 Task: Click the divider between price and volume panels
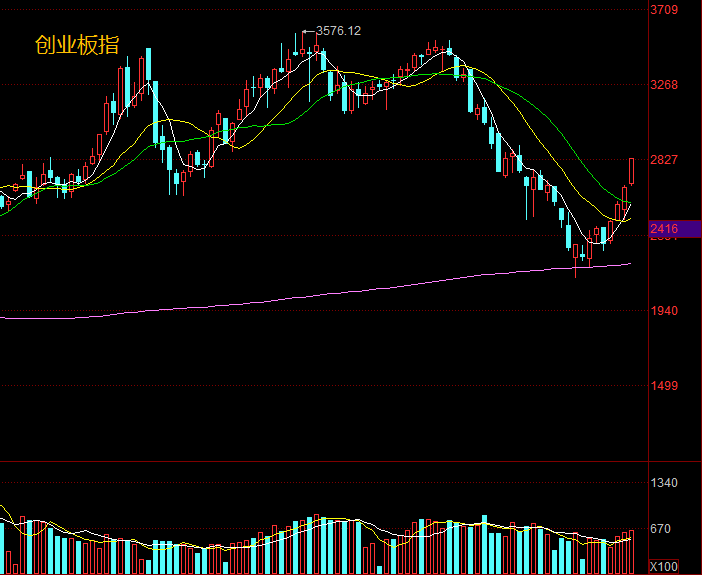coord(320,462)
